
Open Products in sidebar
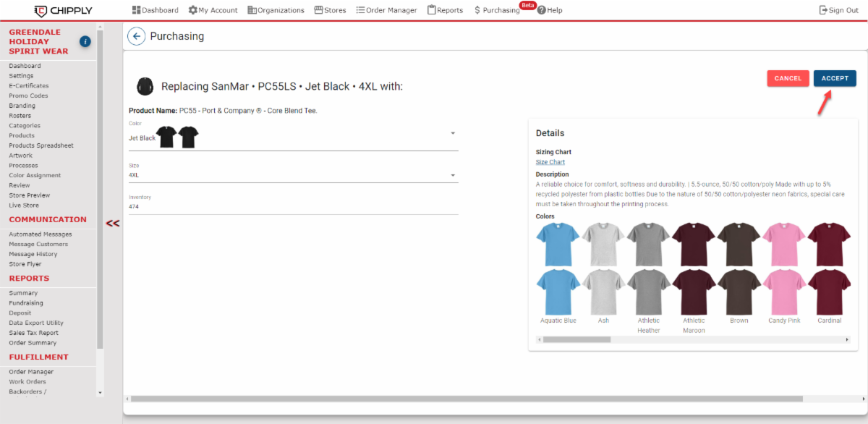[x=22, y=135]
